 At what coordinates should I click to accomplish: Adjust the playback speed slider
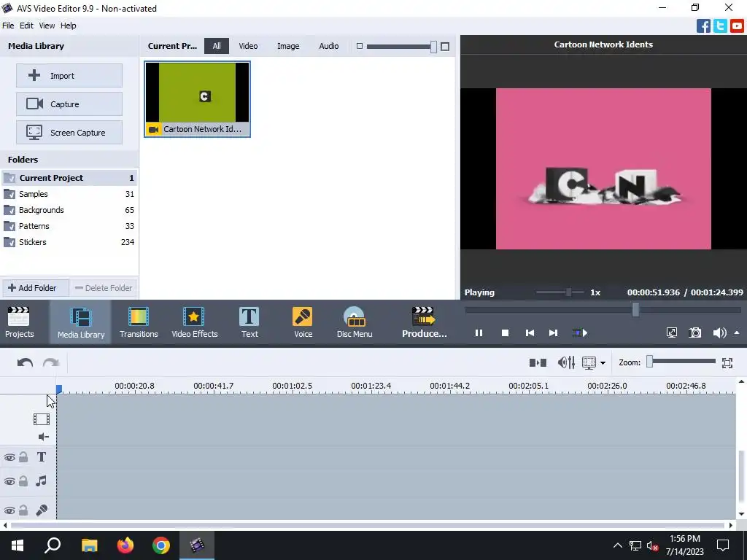[568, 292]
